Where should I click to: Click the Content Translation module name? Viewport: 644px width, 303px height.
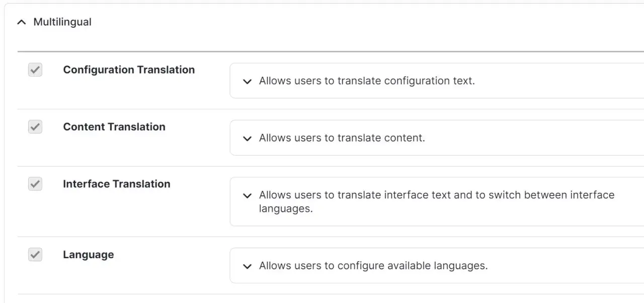coord(114,127)
